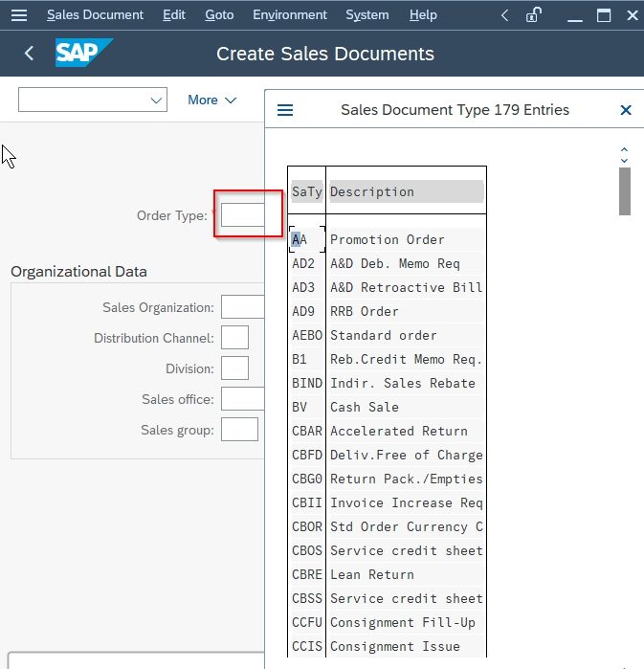
Task: Go back using the arrow beside SAP logo
Action: (x=29, y=54)
